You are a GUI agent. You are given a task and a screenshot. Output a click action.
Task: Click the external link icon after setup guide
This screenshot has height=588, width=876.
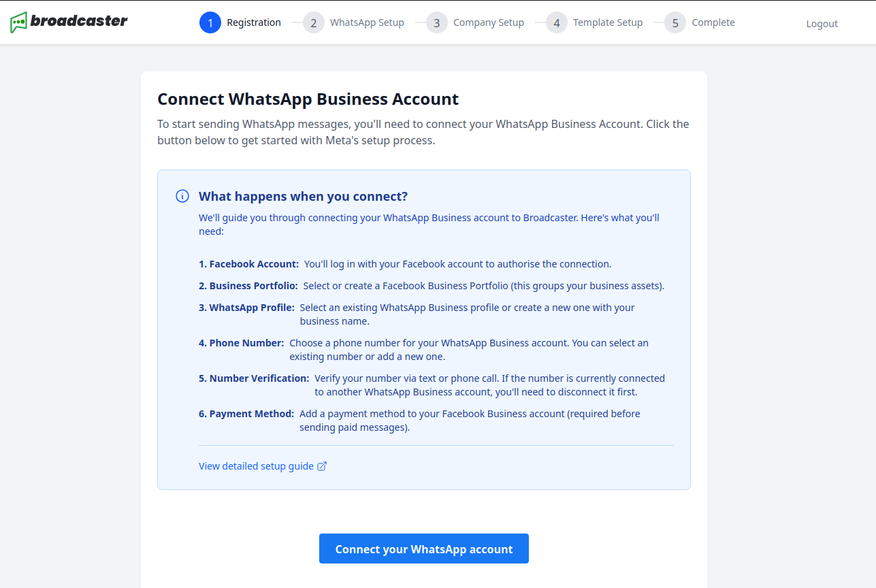pyautogui.click(x=323, y=466)
